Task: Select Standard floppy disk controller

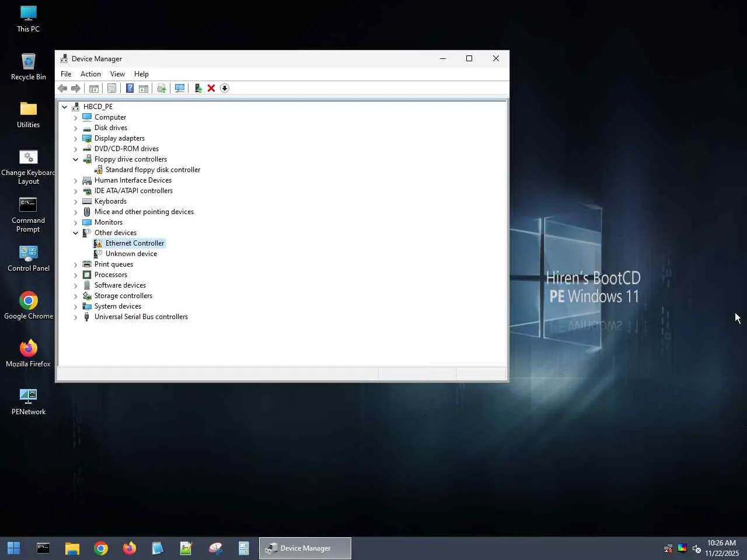Action: [153, 170]
